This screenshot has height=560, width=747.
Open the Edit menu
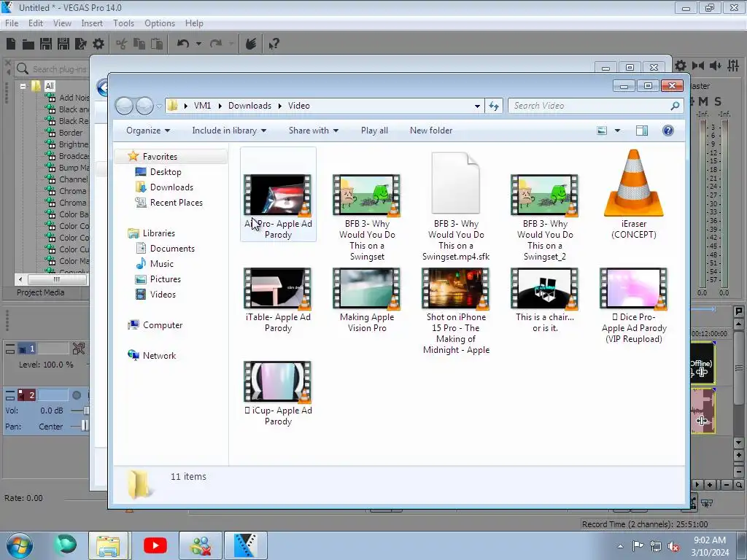coord(36,23)
